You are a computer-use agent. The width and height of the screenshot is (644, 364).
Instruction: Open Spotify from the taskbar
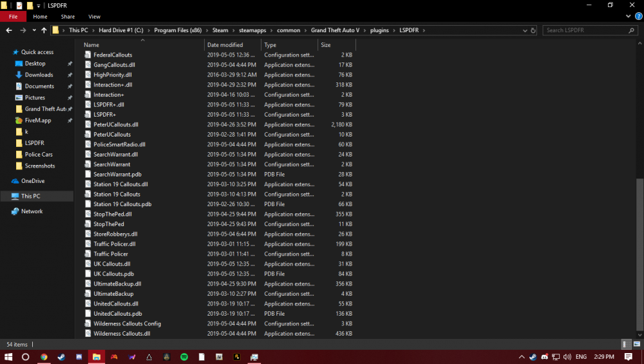(x=184, y=357)
